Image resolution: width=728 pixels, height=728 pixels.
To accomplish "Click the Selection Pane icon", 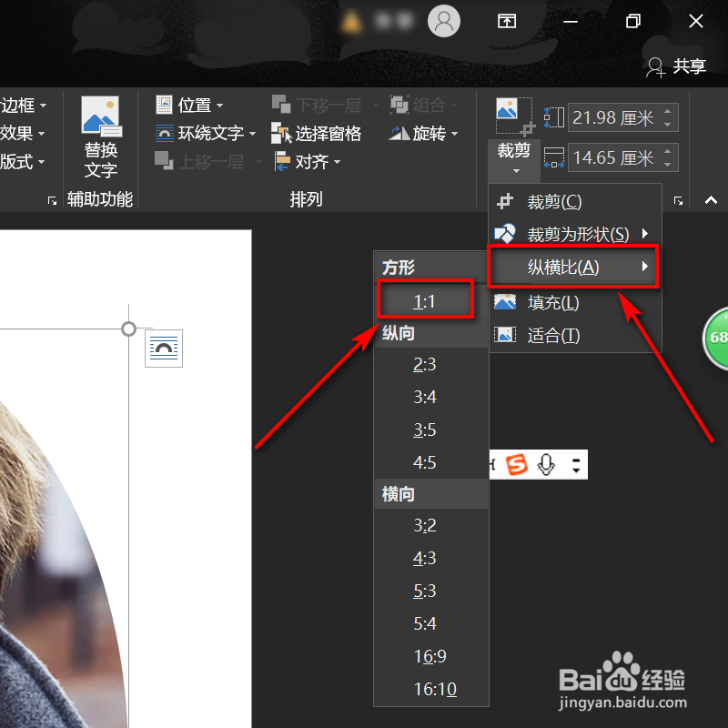I will click(282, 133).
